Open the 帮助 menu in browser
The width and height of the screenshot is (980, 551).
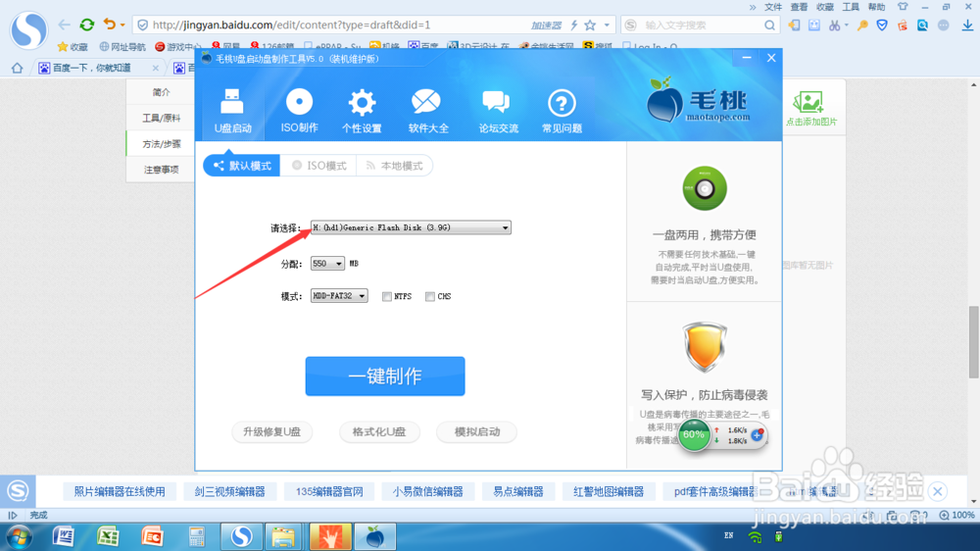[x=876, y=7]
